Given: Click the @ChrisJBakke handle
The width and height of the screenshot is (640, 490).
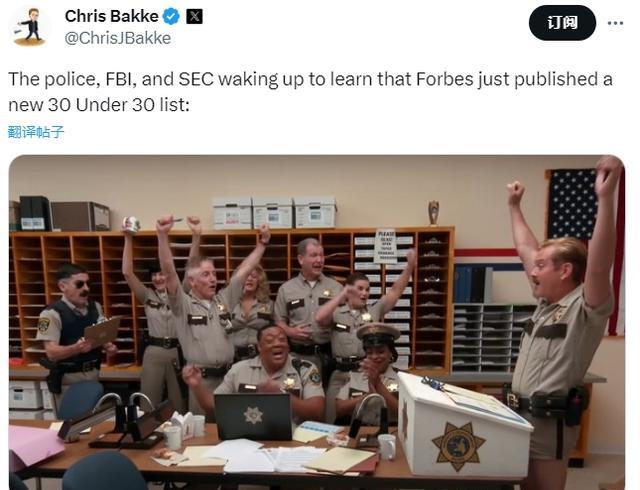Looking at the screenshot, I should 118,38.
